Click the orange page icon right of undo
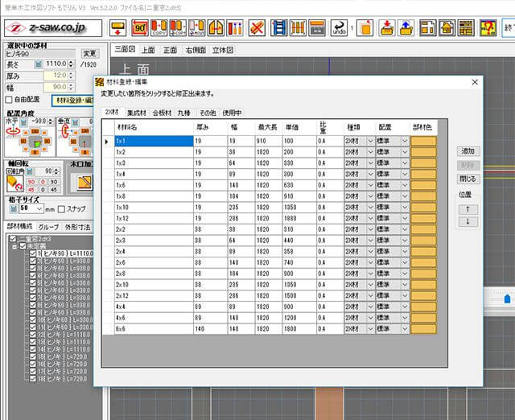 click(x=365, y=28)
